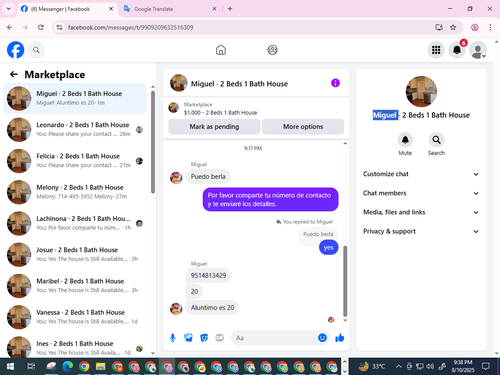Show hidden tray icons chevron
The height and width of the screenshot is (375, 500).
[398, 367]
